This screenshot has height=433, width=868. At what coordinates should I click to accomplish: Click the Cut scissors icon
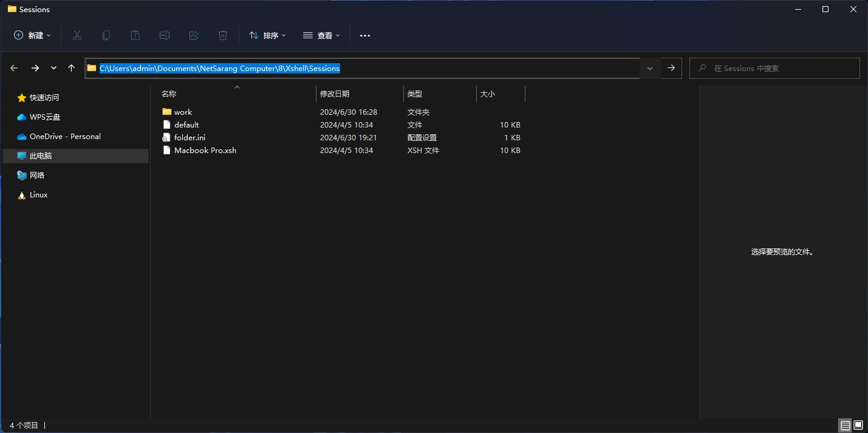[x=77, y=35]
